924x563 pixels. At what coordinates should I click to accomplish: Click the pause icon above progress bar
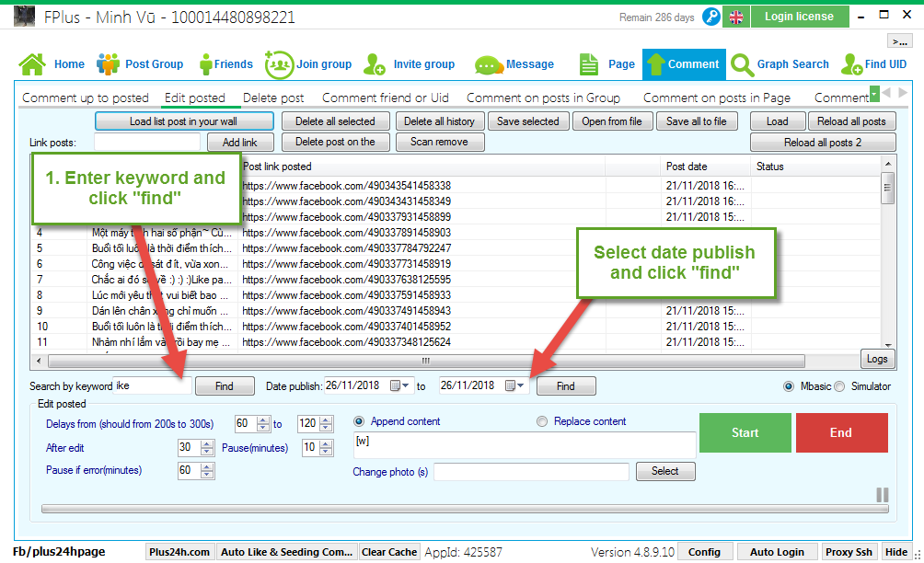tap(883, 495)
